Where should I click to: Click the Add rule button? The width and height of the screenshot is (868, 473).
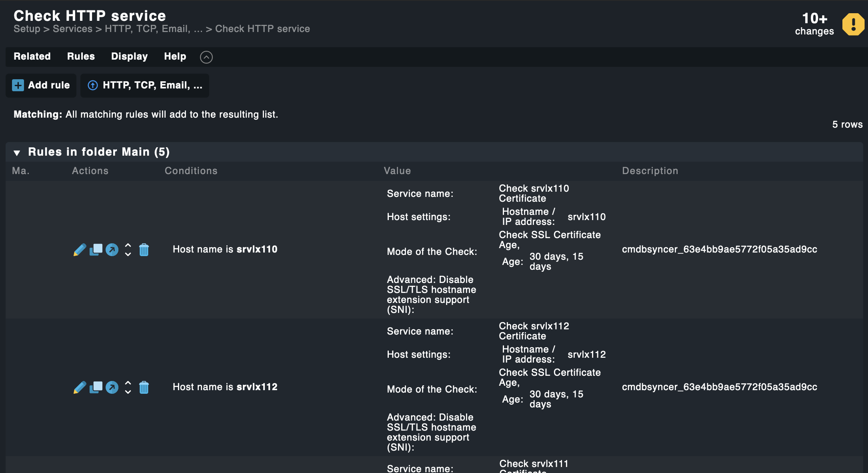coord(41,85)
